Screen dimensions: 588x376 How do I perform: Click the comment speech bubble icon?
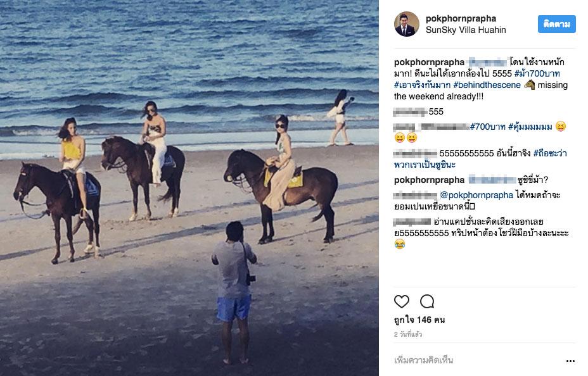(x=427, y=301)
